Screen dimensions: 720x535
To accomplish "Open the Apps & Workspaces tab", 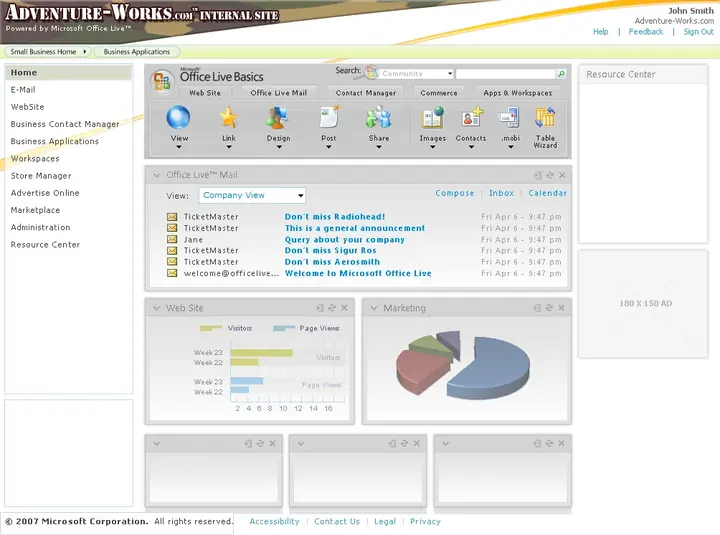I will [x=518, y=93].
